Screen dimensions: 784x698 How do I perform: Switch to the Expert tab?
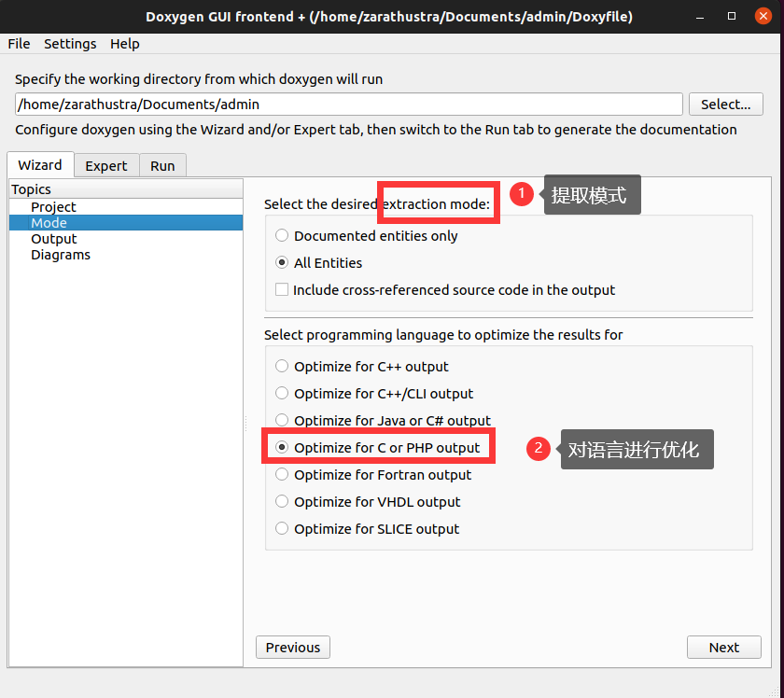tap(106, 166)
